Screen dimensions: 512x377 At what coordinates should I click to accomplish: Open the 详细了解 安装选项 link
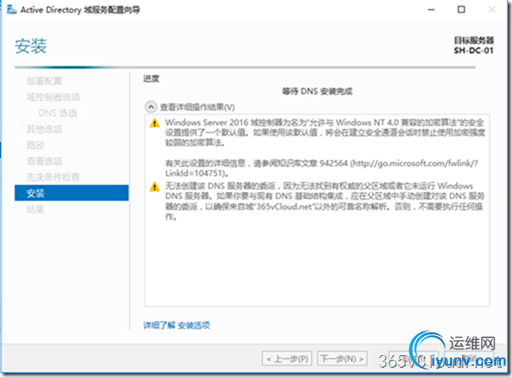click(177, 325)
